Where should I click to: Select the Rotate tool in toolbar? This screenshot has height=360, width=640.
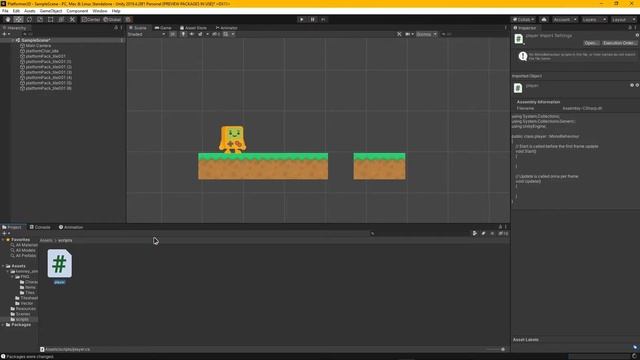pos(29,20)
